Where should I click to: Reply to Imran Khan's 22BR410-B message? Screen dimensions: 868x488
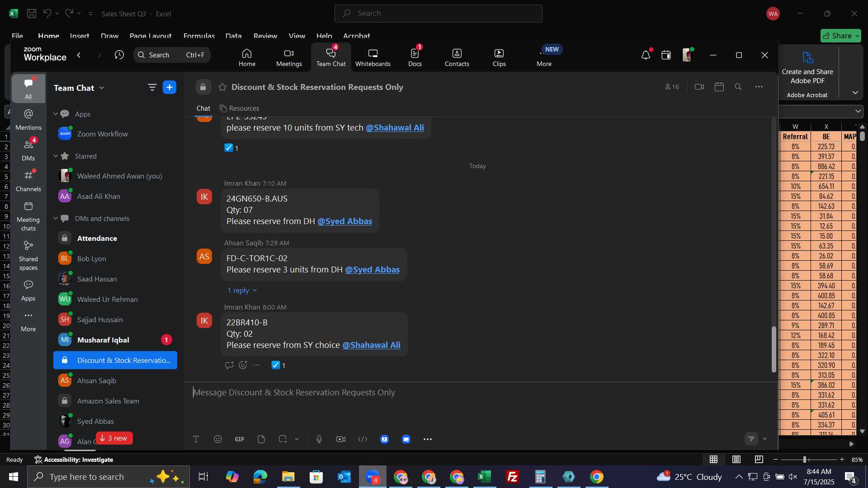pos(229,365)
